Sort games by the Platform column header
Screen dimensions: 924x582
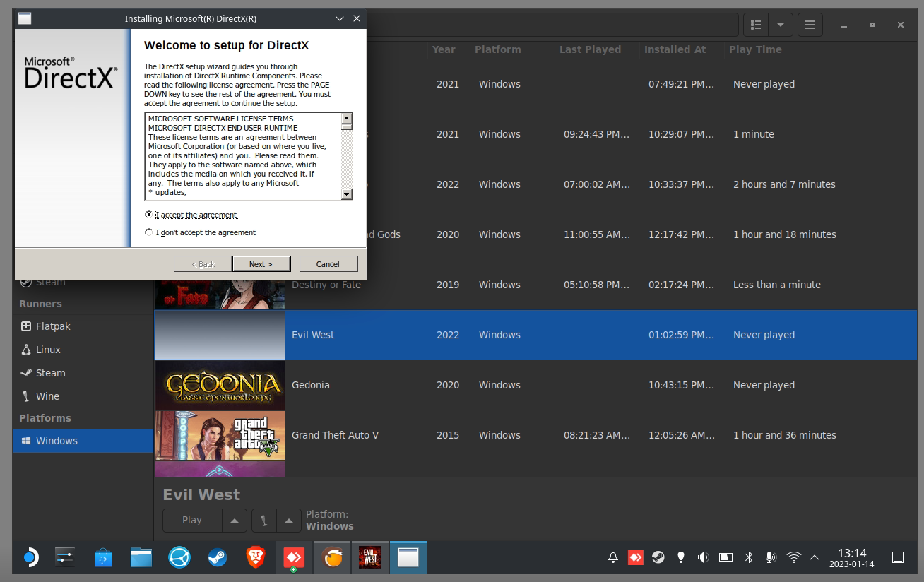coord(498,49)
